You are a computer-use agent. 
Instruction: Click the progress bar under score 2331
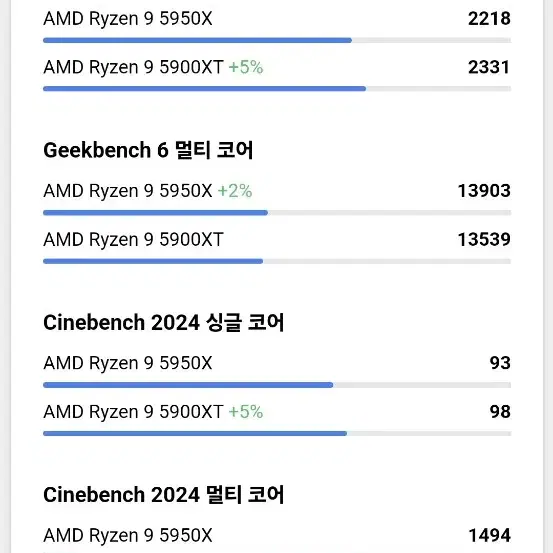[277, 89]
